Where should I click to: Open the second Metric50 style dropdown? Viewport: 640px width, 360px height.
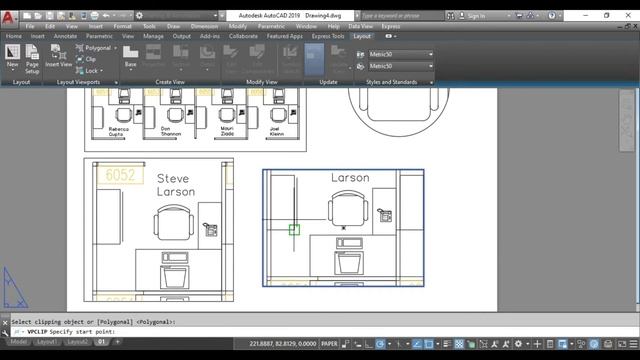pos(401,66)
